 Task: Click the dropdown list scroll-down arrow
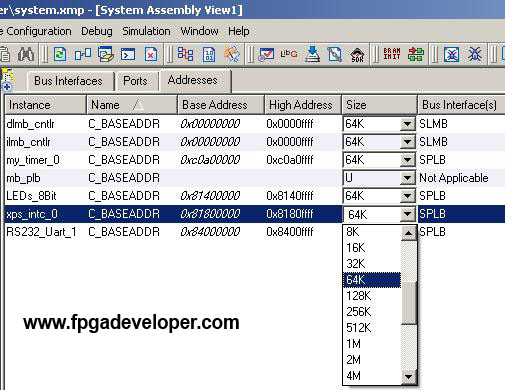point(408,377)
